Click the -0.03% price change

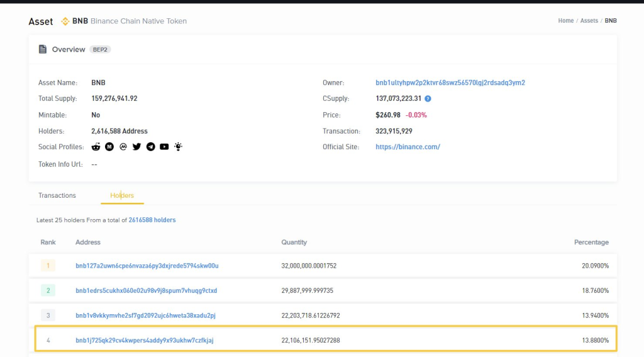(x=416, y=115)
